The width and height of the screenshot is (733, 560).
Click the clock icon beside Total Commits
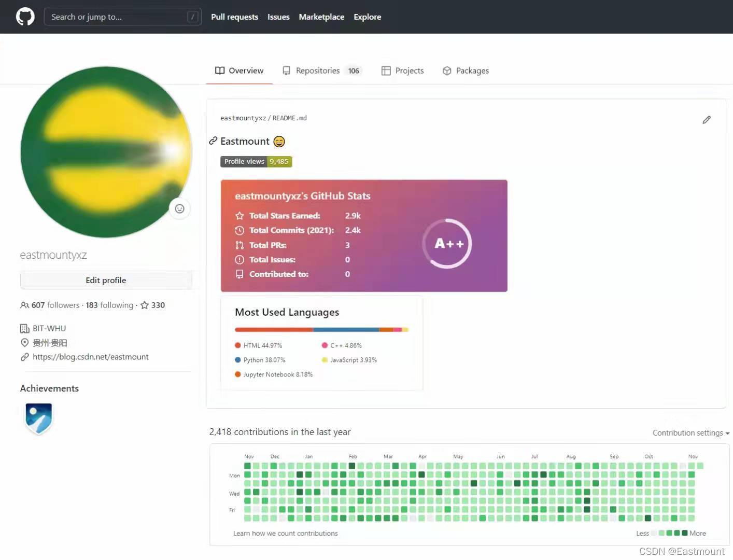[239, 230]
